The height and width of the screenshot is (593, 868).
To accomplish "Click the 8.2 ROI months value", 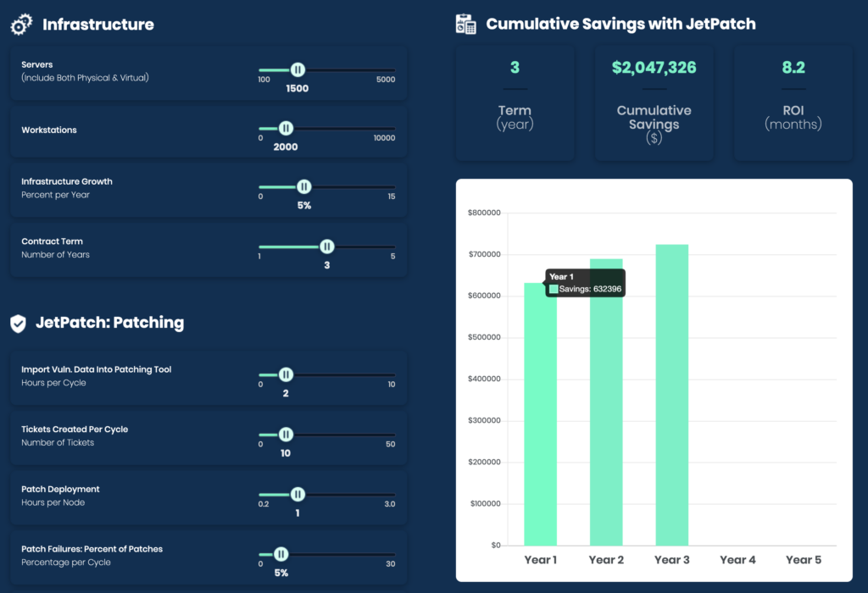I will (793, 68).
